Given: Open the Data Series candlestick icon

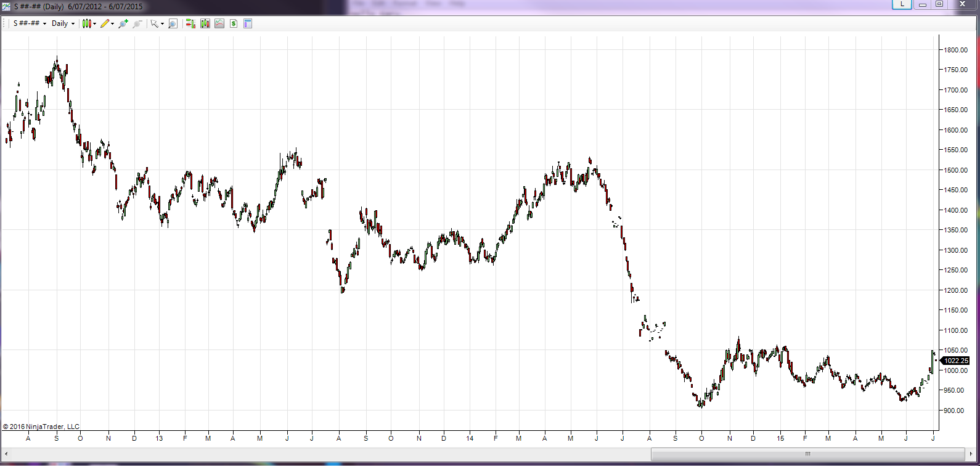Looking at the screenshot, I should pyautogui.click(x=205, y=23).
